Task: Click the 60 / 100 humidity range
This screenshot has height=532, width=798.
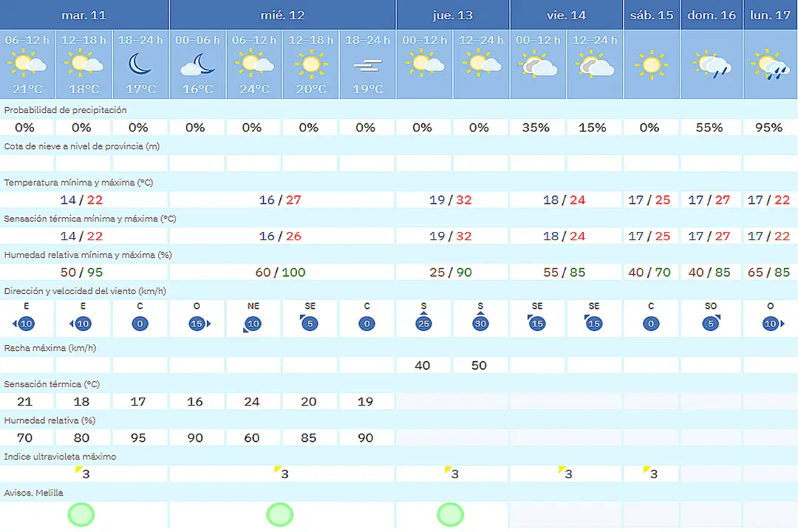Action: point(280,272)
